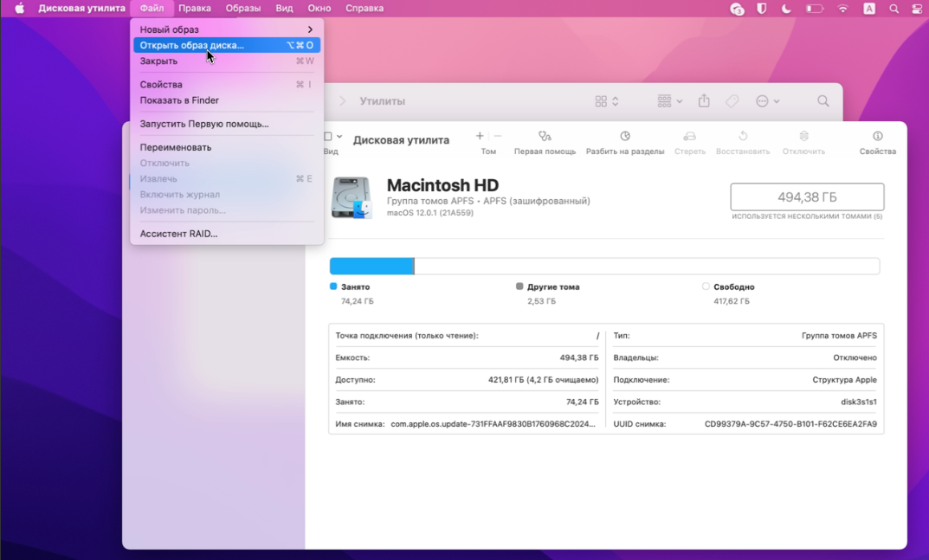Click the 74,24 ГБ value under Занято legend
Viewport: 929px width, 560px height.
click(358, 301)
